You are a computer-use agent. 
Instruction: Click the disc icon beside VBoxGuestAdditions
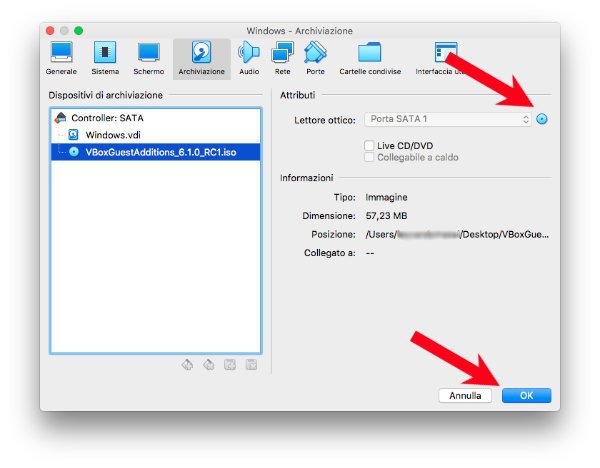point(74,152)
